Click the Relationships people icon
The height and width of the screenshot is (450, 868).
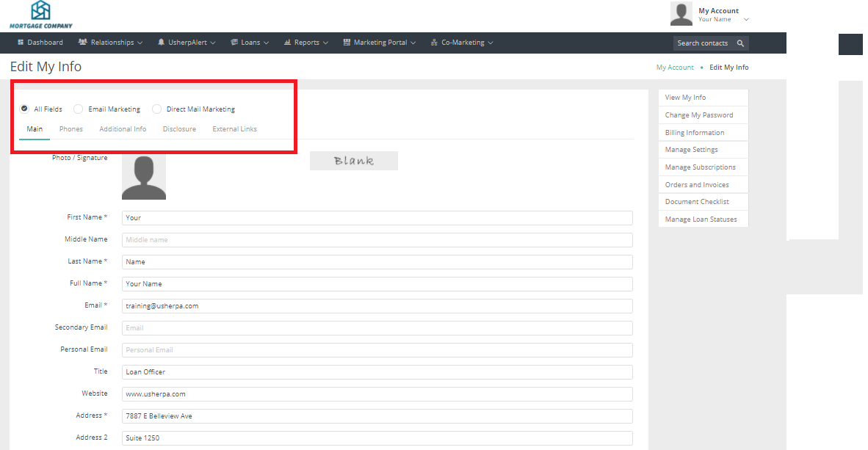(x=83, y=43)
